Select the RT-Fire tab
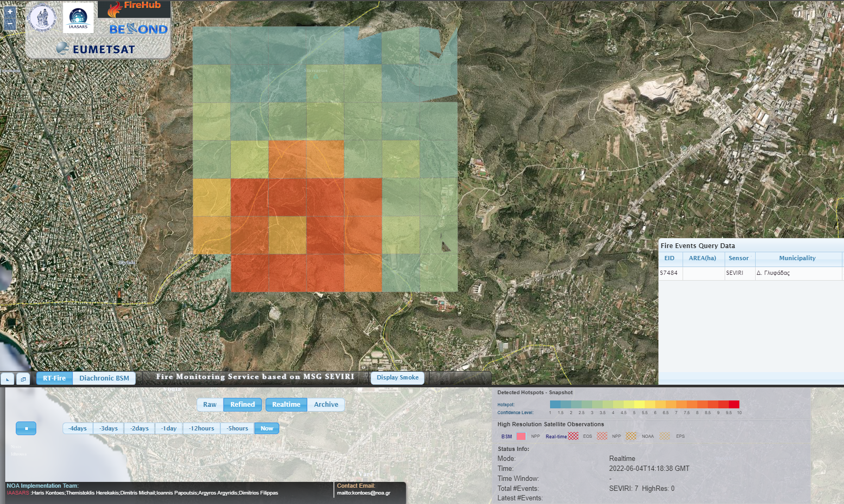 [55, 378]
